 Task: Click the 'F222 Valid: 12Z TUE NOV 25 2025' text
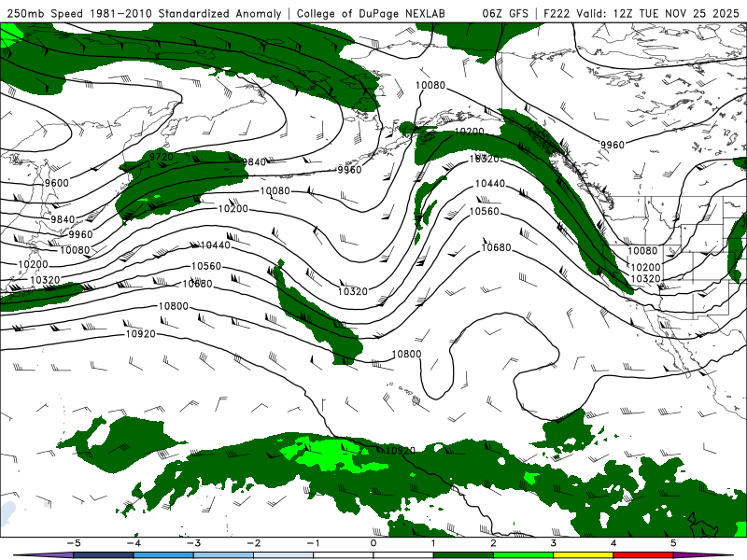point(641,13)
